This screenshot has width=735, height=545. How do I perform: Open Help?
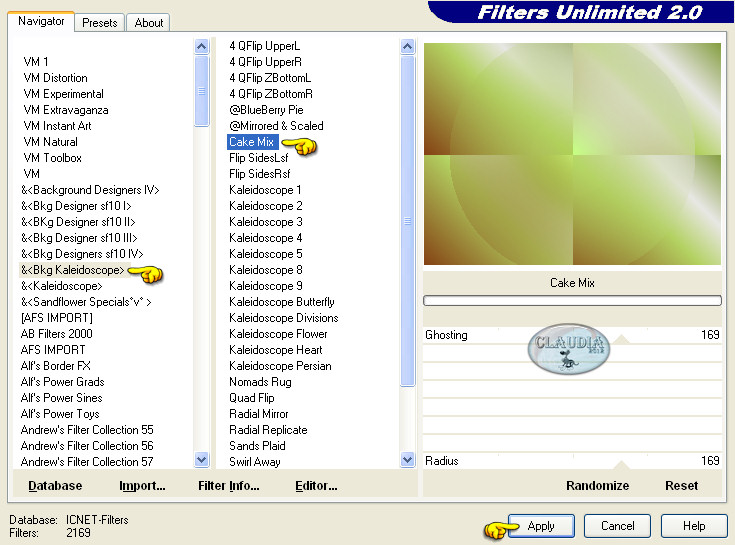coord(694,526)
